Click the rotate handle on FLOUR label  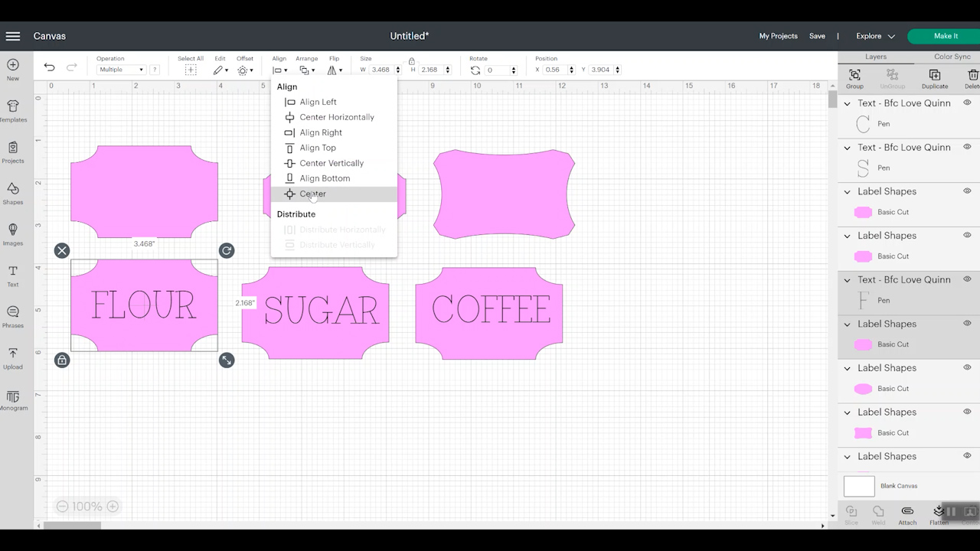(227, 250)
